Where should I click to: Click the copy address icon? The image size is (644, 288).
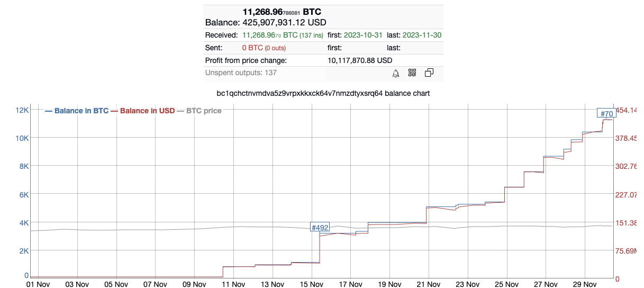(429, 73)
